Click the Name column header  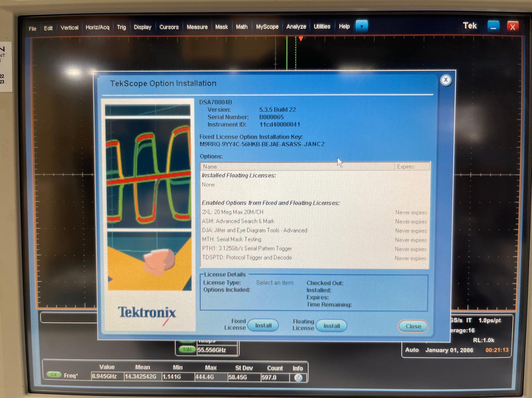(x=297, y=167)
